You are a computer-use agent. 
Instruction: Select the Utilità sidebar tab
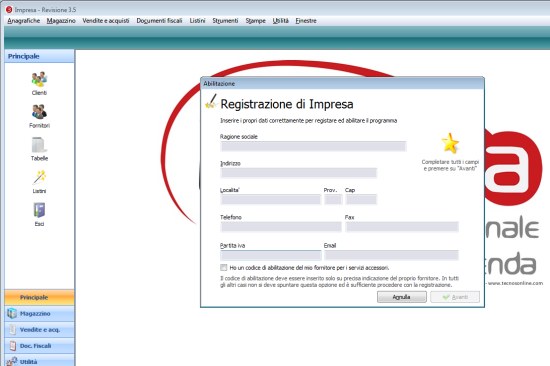39,360
